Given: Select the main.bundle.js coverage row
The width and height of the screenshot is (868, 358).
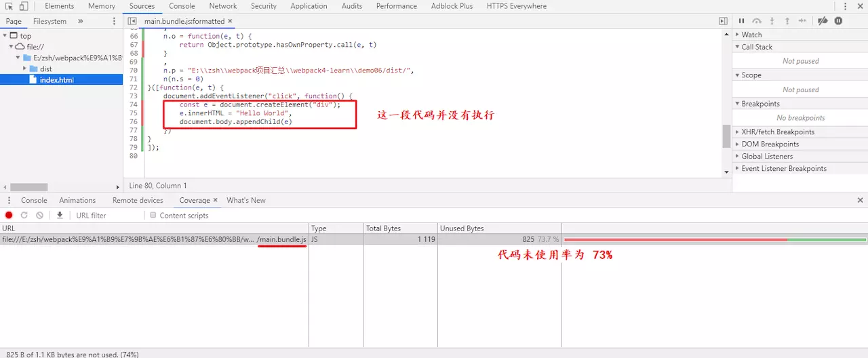Looking at the screenshot, I should point(434,239).
